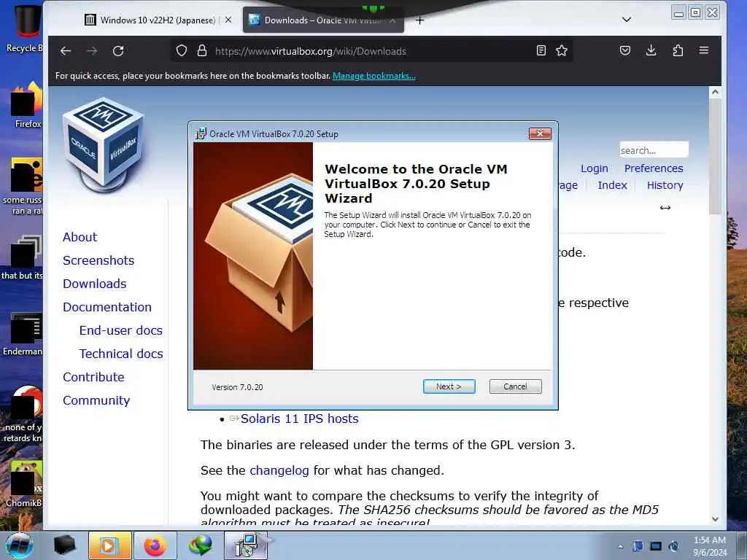747x560 pixels.
Task: Open the Firefox hamburger application menu
Action: click(x=704, y=50)
